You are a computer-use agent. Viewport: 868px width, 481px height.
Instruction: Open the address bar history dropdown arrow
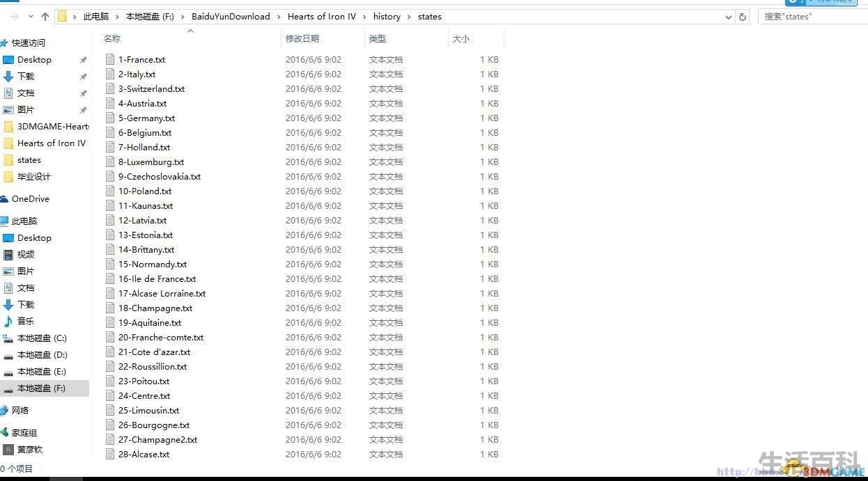729,17
